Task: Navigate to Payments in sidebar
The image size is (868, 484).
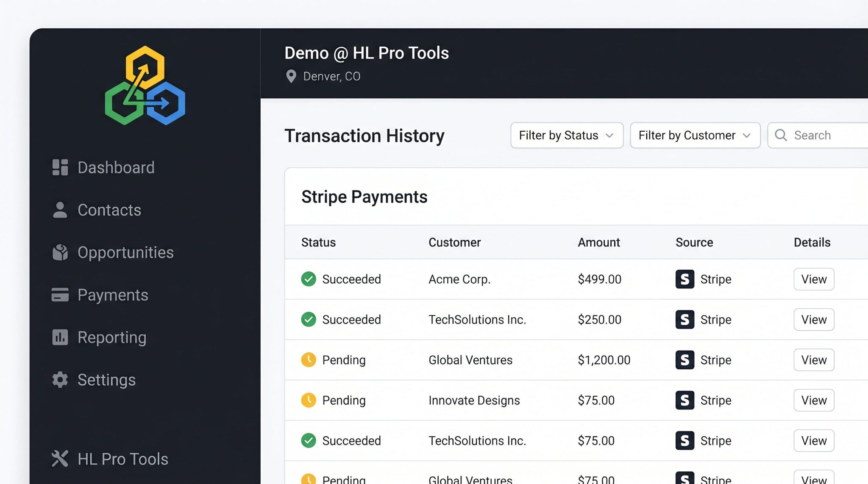Action: 100,295
